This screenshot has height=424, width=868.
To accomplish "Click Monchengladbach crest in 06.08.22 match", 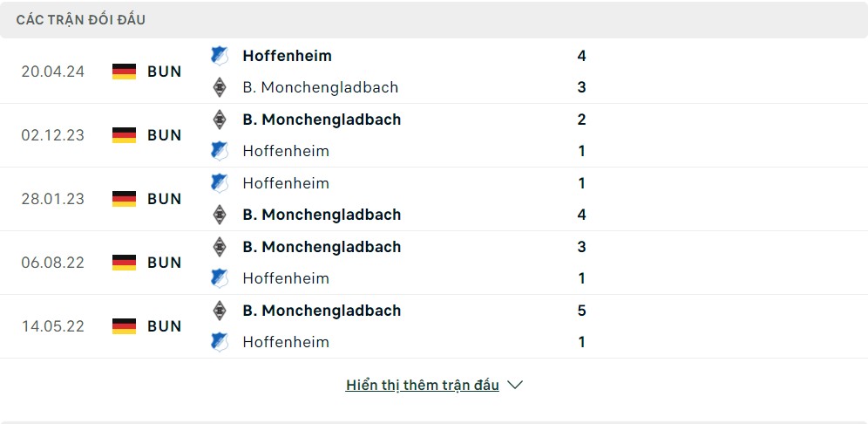I will [x=220, y=247].
